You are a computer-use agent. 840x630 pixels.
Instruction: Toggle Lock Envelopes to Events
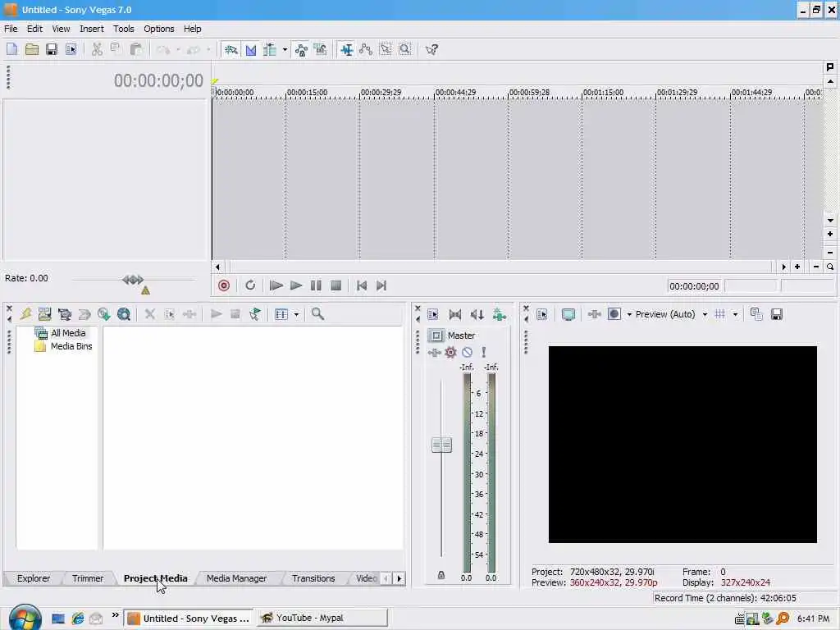coord(301,50)
